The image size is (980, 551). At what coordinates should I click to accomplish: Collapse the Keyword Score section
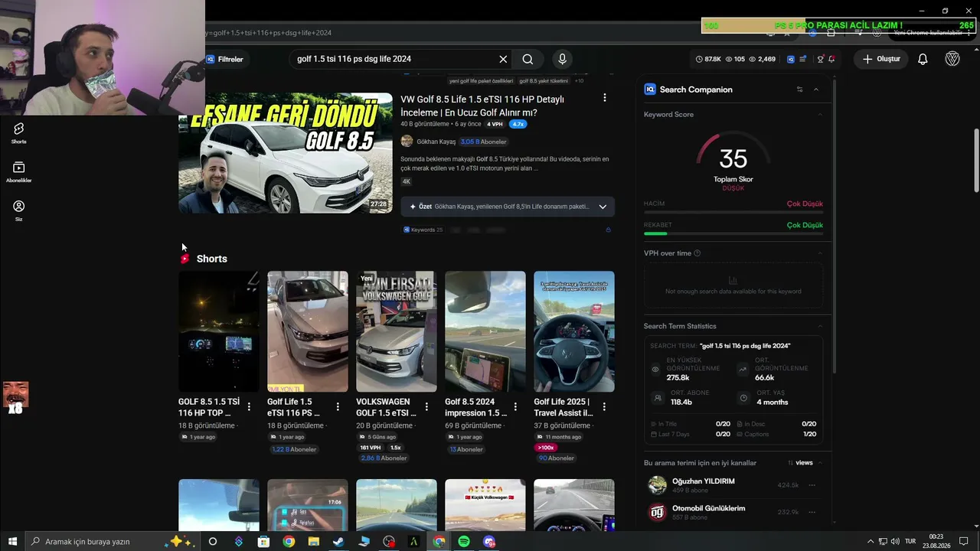[820, 115]
